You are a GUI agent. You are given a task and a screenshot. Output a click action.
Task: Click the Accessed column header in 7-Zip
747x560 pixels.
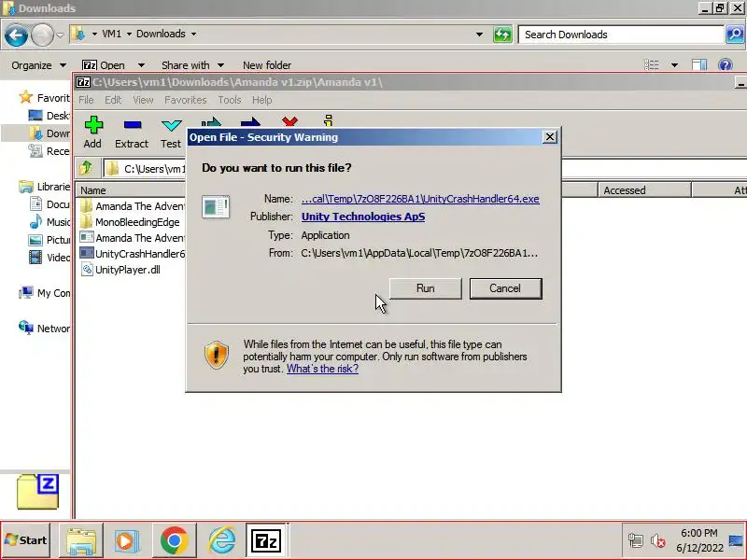click(644, 190)
